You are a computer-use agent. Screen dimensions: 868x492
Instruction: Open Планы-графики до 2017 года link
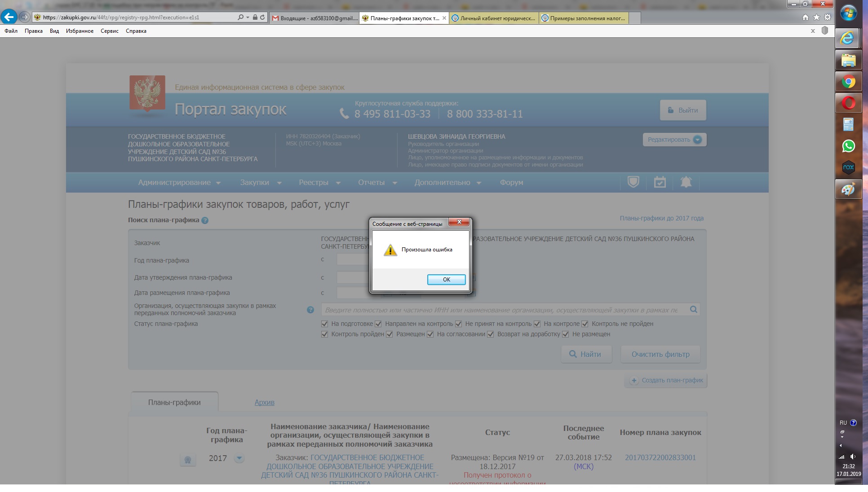point(661,218)
